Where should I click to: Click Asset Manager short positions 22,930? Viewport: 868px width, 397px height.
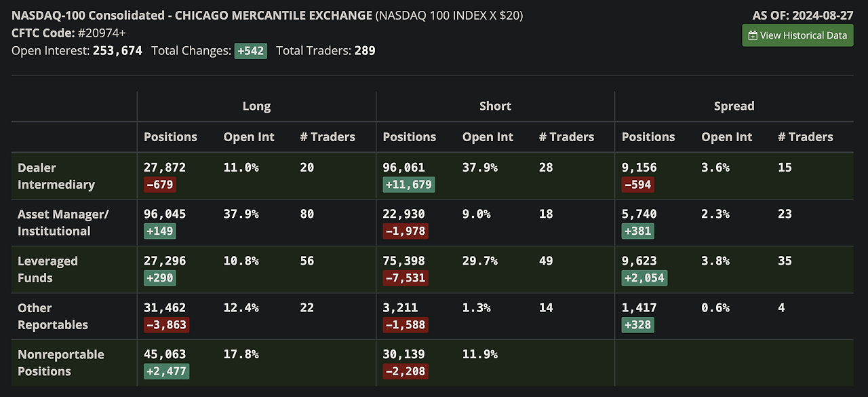404,214
